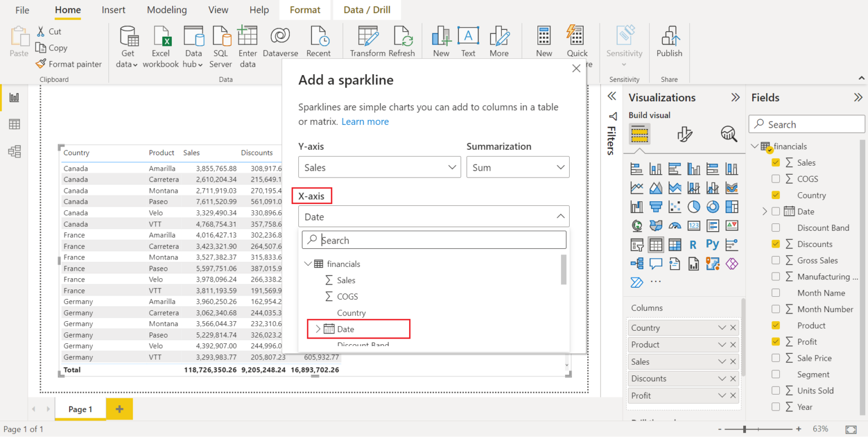Select the Python visual icon
868x437 pixels.
click(x=713, y=244)
